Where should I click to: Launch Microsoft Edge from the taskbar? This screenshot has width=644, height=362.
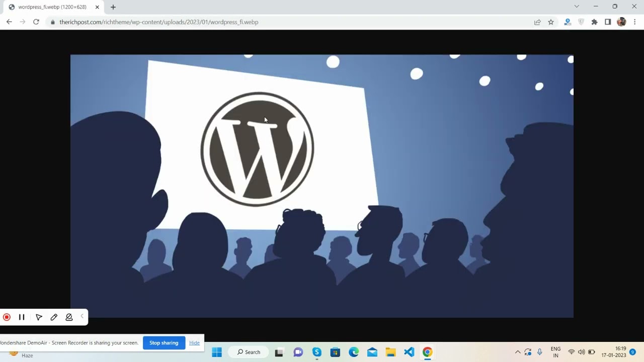[354, 352]
